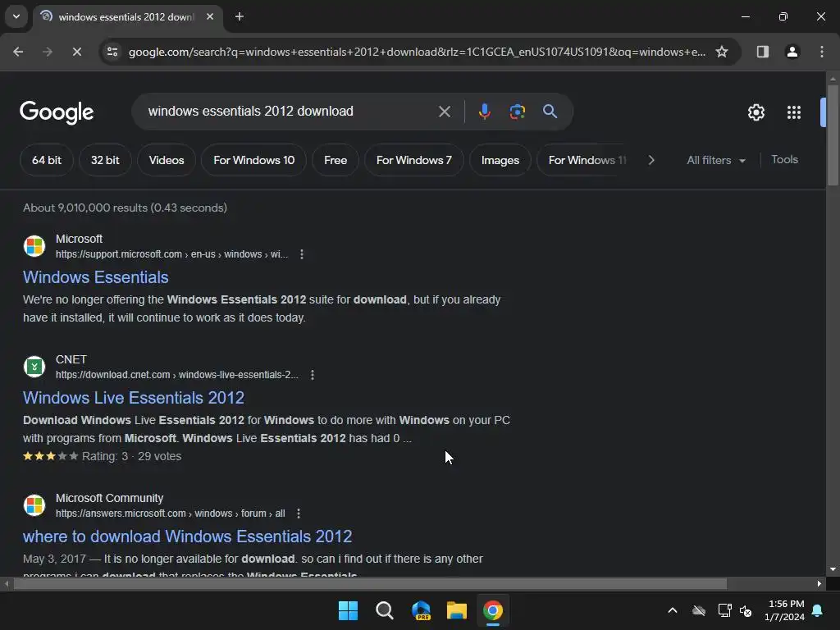The width and height of the screenshot is (840, 630).
Task: Select the windows essentials 2012 download tab
Action: pos(126,17)
